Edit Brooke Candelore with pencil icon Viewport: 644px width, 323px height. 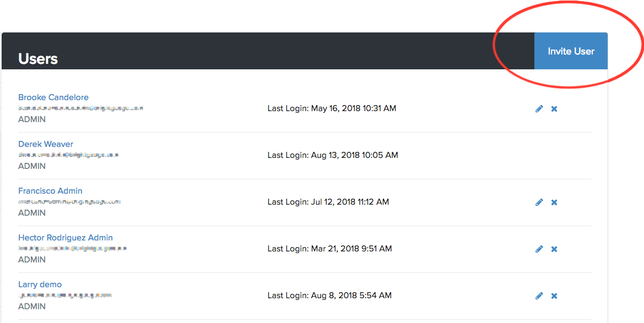[x=539, y=109]
